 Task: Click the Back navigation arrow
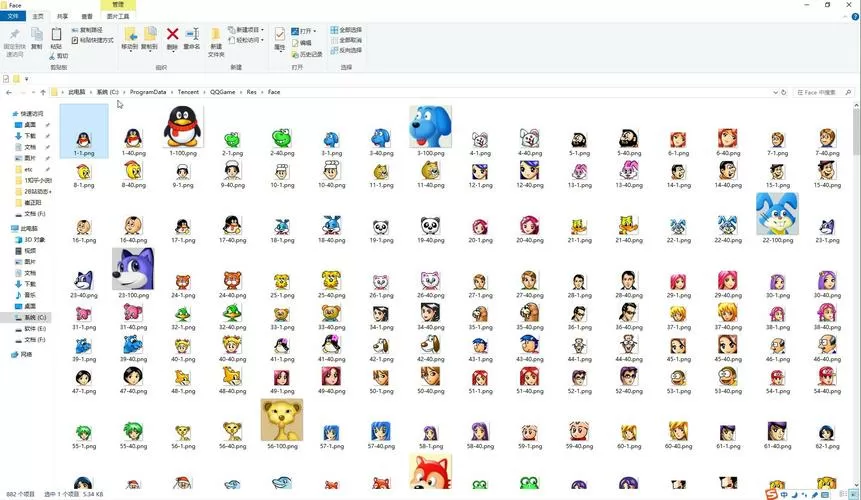pos(9,92)
